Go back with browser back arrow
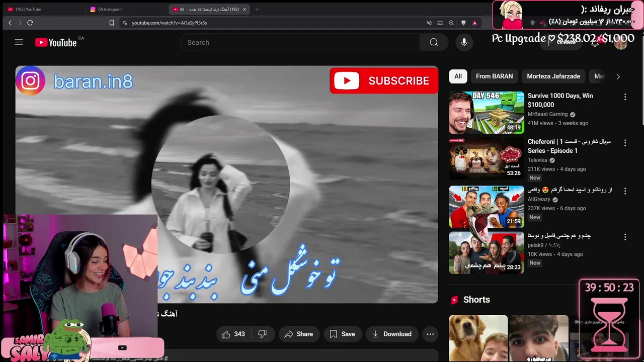The height and width of the screenshot is (362, 644). (10, 23)
